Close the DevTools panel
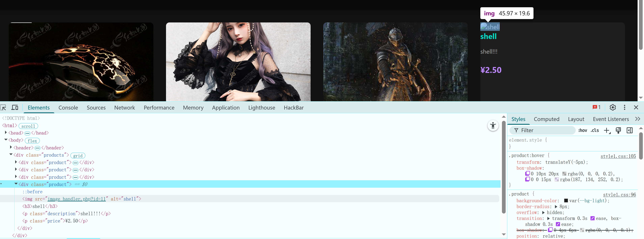Image resolution: width=644 pixels, height=239 pixels. 636,108
